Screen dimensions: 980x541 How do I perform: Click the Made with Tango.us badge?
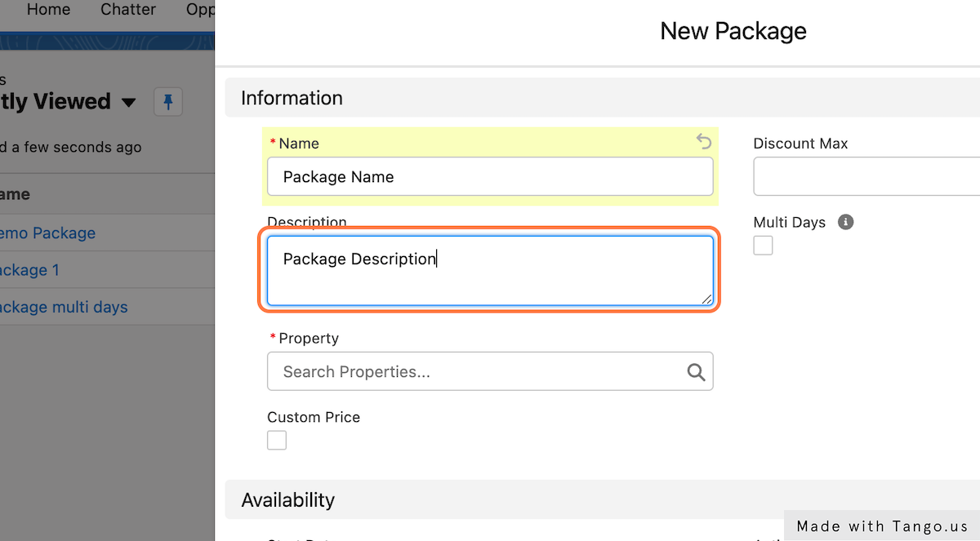tap(882, 526)
